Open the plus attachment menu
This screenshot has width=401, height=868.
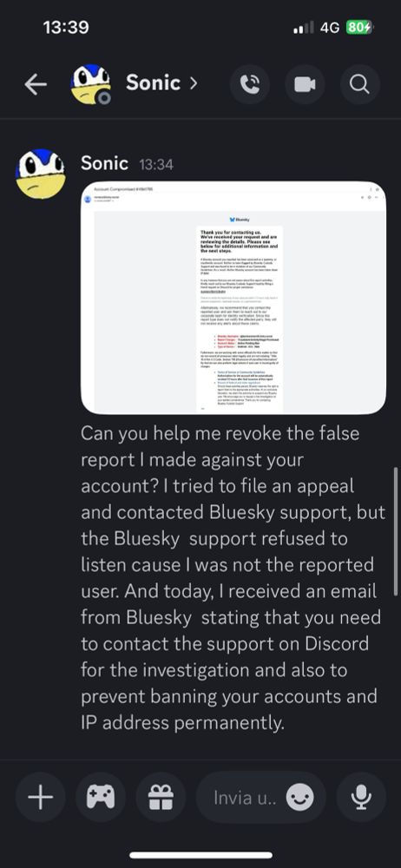tap(41, 797)
